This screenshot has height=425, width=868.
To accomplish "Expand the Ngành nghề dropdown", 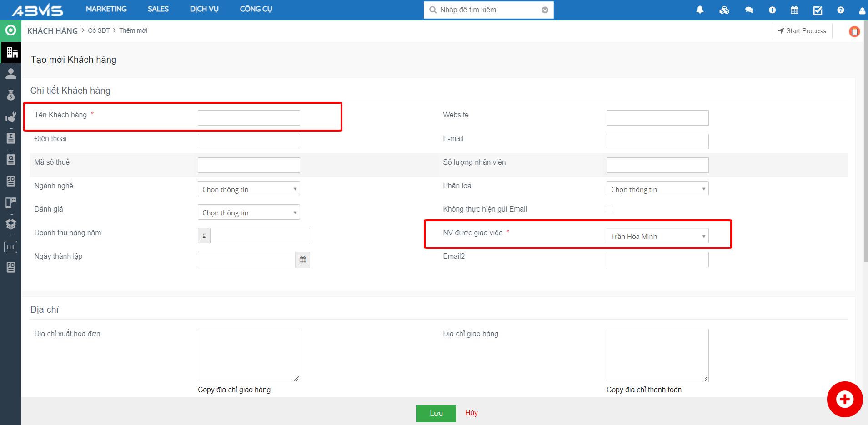I will pyautogui.click(x=248, y=189).
